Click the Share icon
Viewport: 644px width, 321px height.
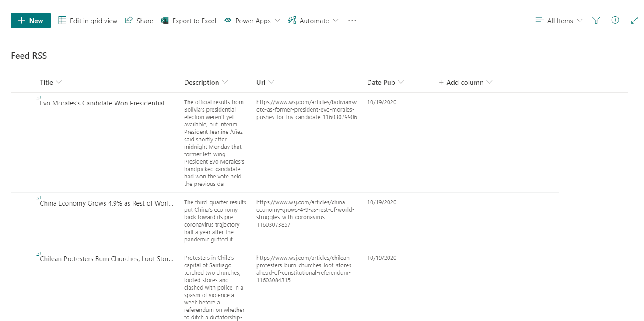coord(129,21)
